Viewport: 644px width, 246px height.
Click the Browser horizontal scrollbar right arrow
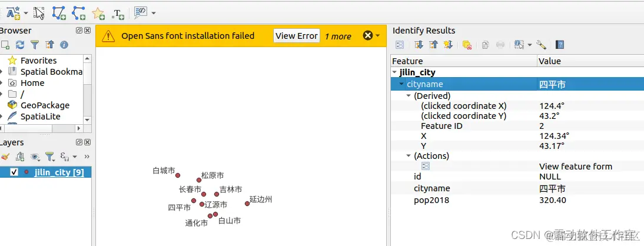[79, 128]
